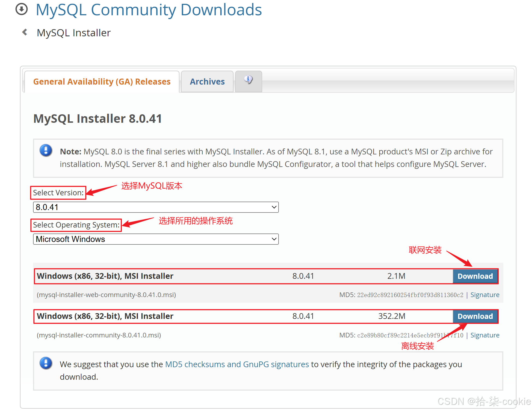Open Signature link for community 352.2M installer
This screenshot has height=410, width=532.
pyautogui.click(x=484, y=335)
